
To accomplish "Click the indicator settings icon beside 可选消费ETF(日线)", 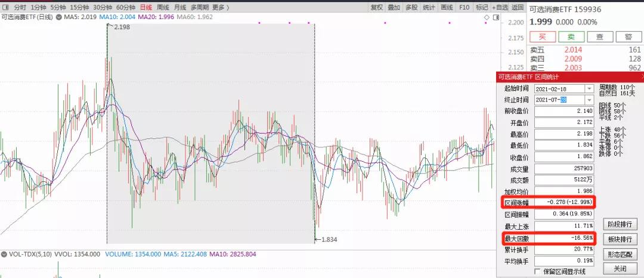I will pyautogui.click(x=58, y=17).
